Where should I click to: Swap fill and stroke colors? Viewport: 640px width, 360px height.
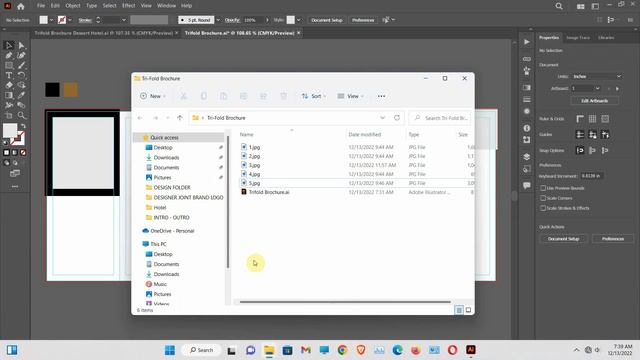(23, 126)
